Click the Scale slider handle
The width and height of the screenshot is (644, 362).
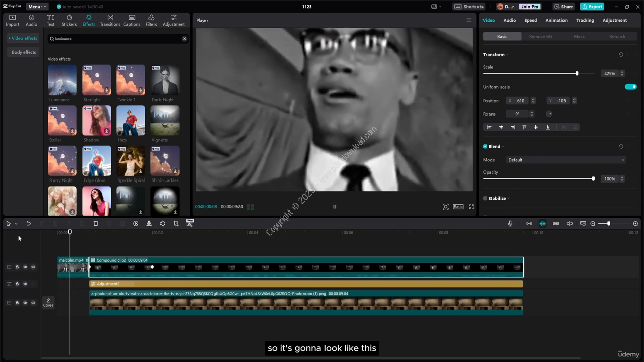coord(577,74)
